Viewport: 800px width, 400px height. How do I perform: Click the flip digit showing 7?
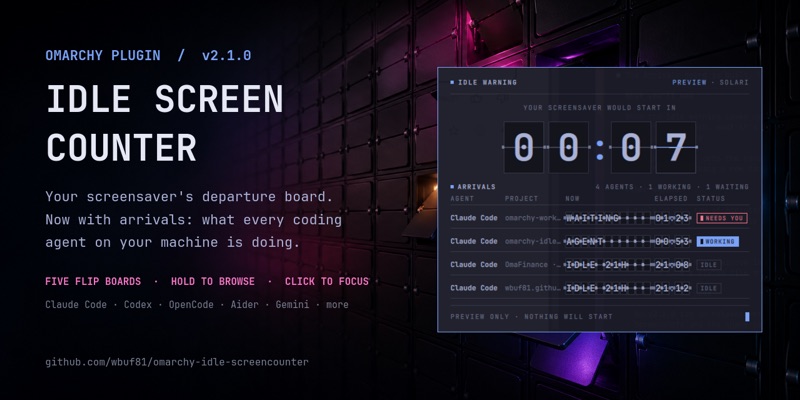(676, 147)
